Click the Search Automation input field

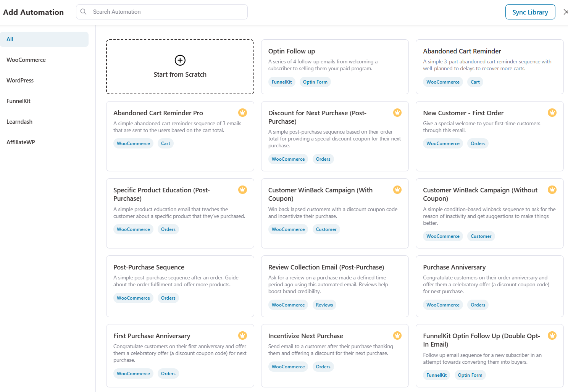(162, 12)
